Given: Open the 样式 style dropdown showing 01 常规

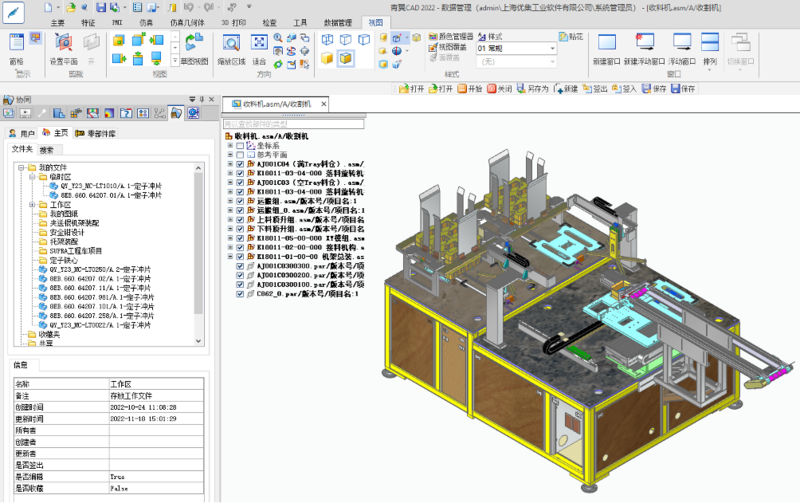Looking at the screenshot, I should click(x=516, y=48).
